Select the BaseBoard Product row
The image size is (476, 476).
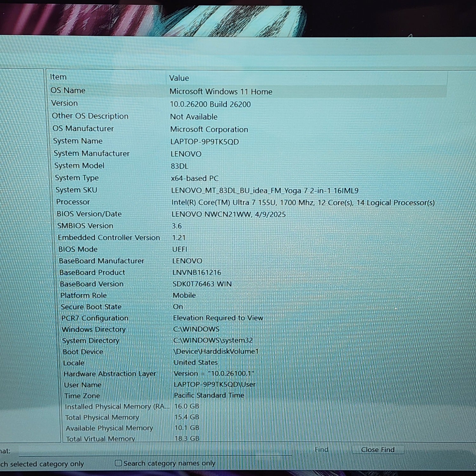[x=92, y=273]
